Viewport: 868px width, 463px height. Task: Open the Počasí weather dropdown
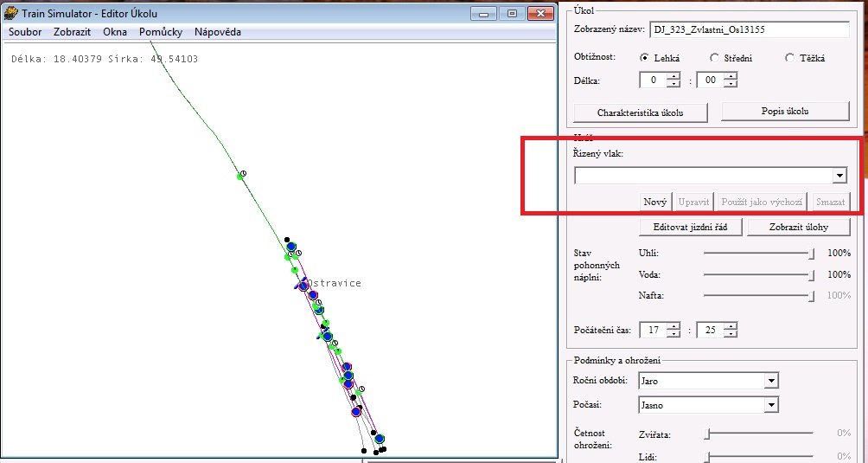[770, 405]
